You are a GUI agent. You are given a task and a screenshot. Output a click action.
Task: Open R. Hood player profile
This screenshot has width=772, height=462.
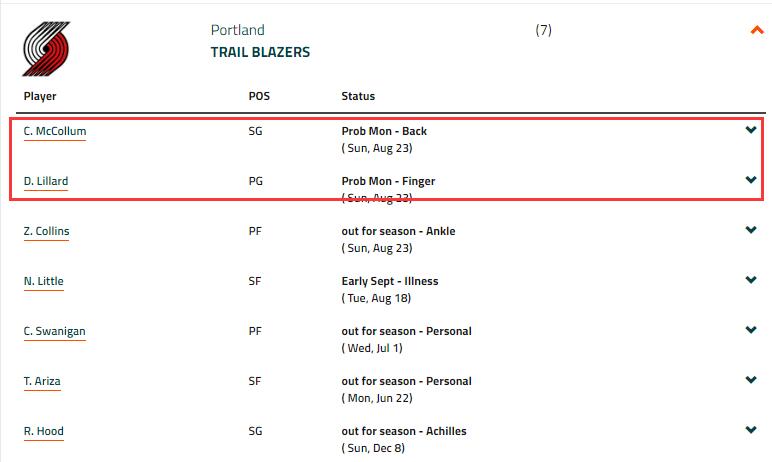[43, 431]
